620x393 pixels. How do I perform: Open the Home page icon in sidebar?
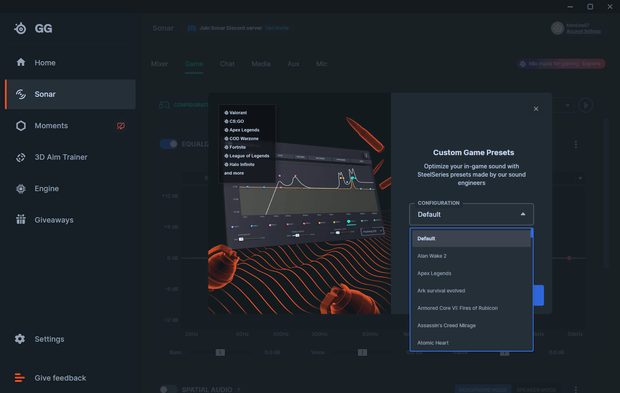(x=21, y=62)
